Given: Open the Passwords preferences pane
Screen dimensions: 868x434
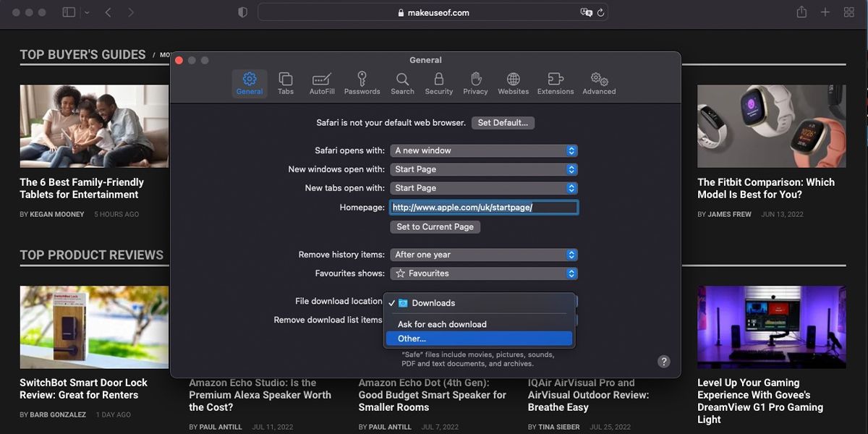Looking at the screenshot, I should click(x=362, y=84).
